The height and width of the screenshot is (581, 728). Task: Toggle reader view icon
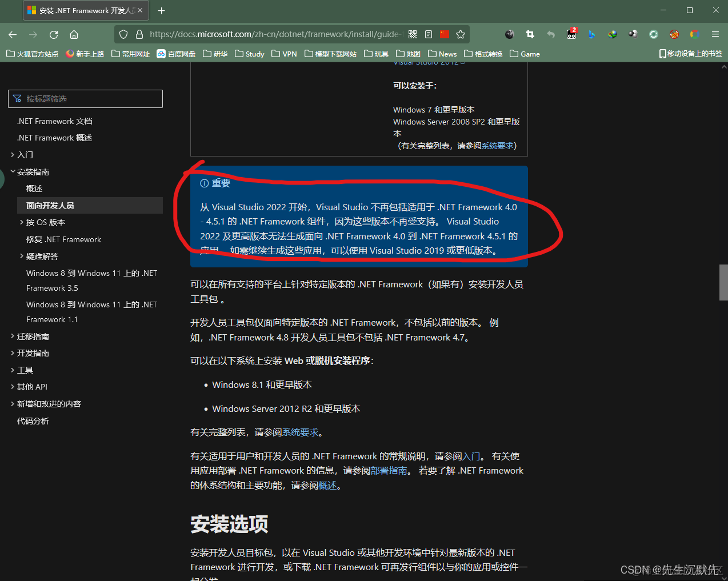[x=429, y=34]
